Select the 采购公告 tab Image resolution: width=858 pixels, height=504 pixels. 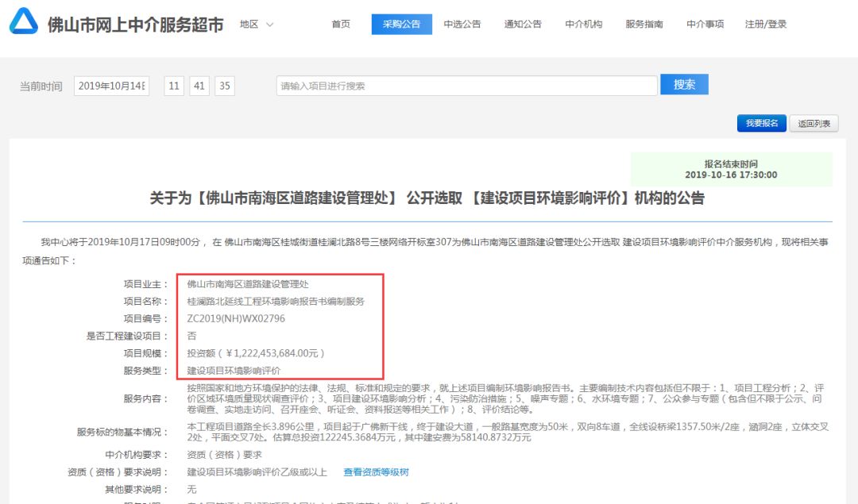[402, 24]
